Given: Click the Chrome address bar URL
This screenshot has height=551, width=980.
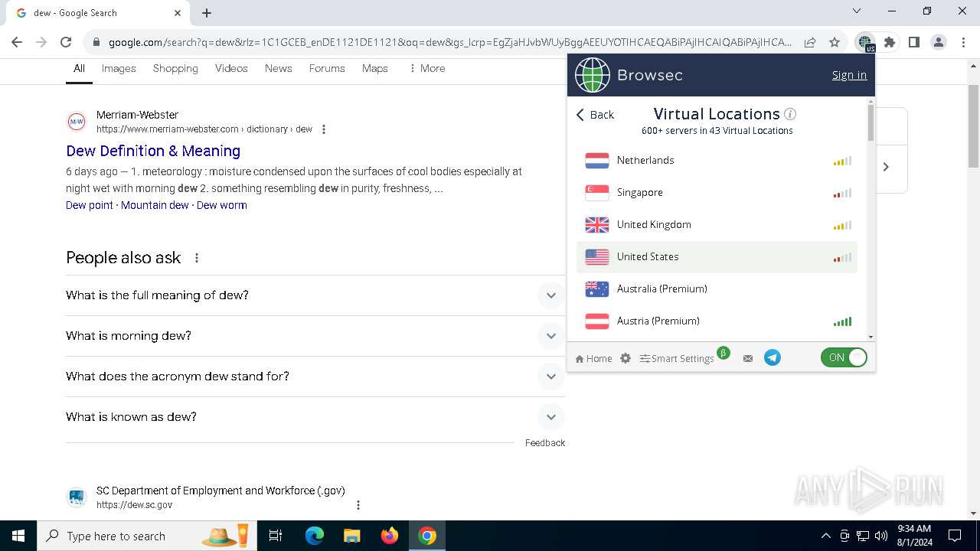Looking at the screenshot, I should [449, 43].
